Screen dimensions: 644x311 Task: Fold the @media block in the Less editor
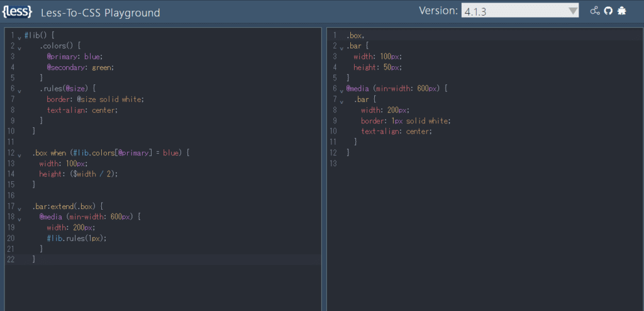[x=19, y=217]
